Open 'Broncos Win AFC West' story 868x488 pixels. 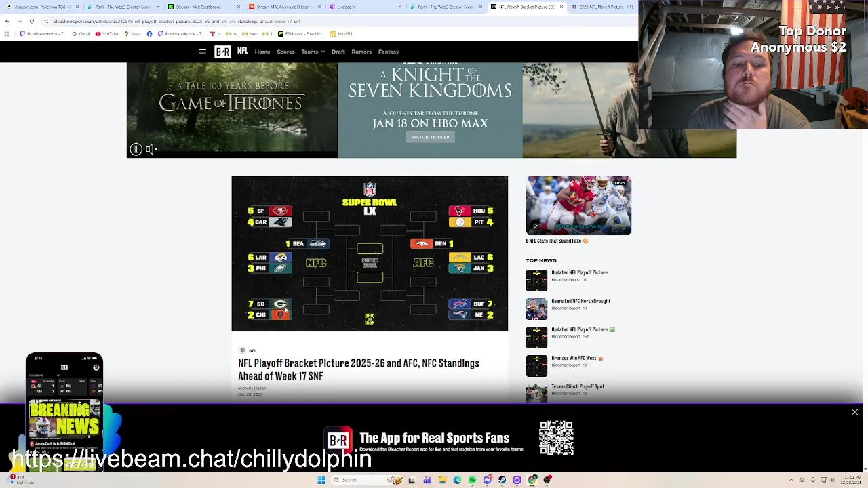(x=577, y=358)
